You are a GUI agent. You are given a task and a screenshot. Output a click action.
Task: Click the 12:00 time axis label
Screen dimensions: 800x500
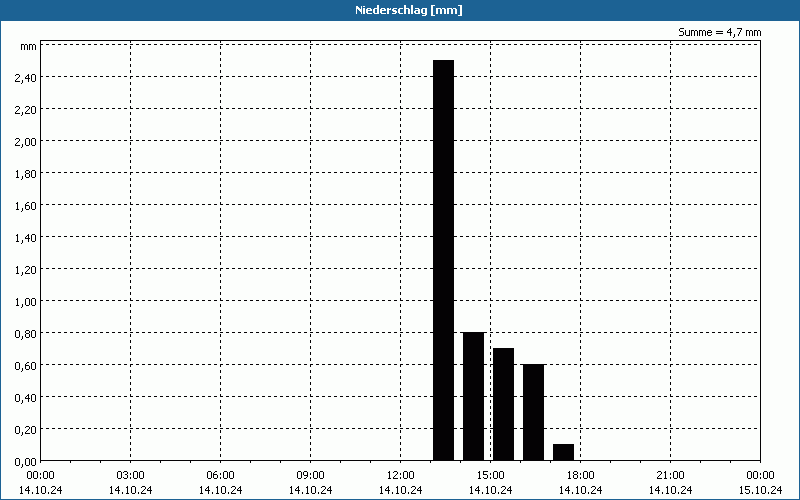(x=401, y=476)
